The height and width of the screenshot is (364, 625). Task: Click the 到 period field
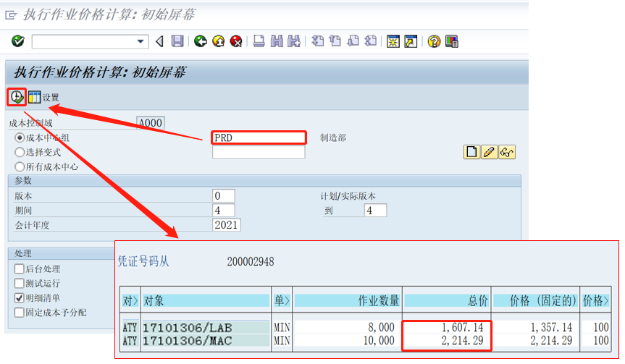375,211
